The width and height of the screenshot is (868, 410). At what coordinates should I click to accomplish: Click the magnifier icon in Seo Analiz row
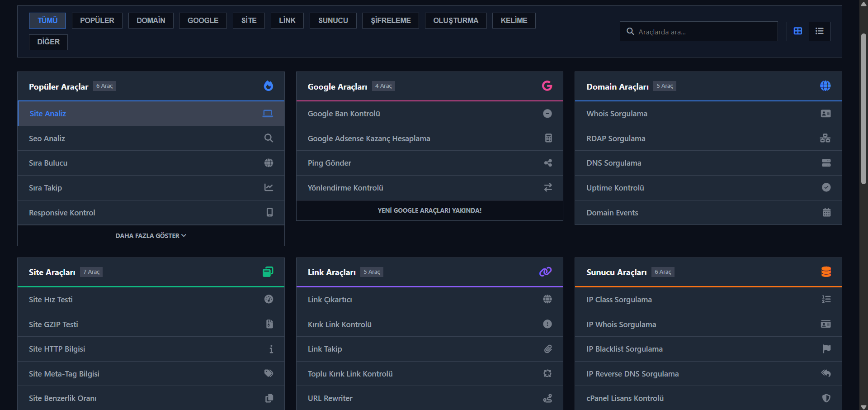(x=269, y=138)
